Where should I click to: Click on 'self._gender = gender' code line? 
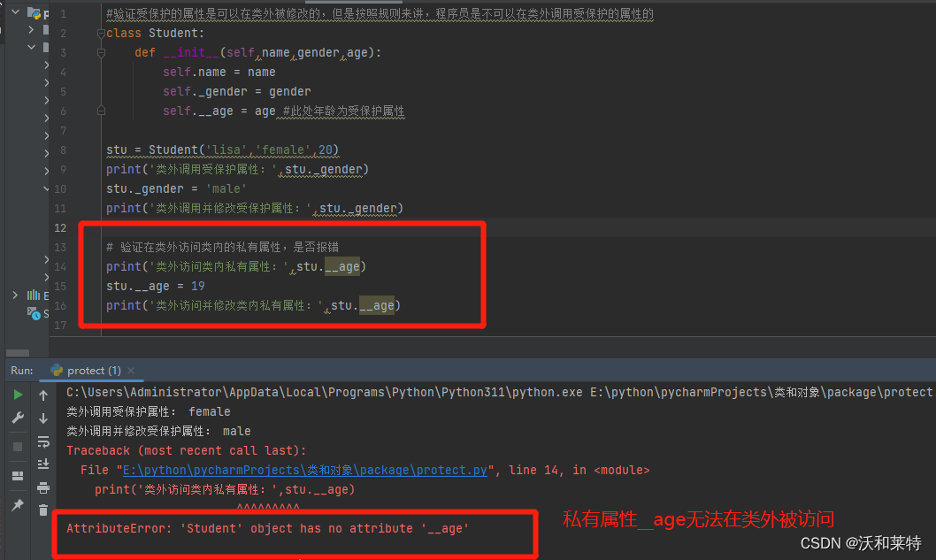click(x=237, y=91)
